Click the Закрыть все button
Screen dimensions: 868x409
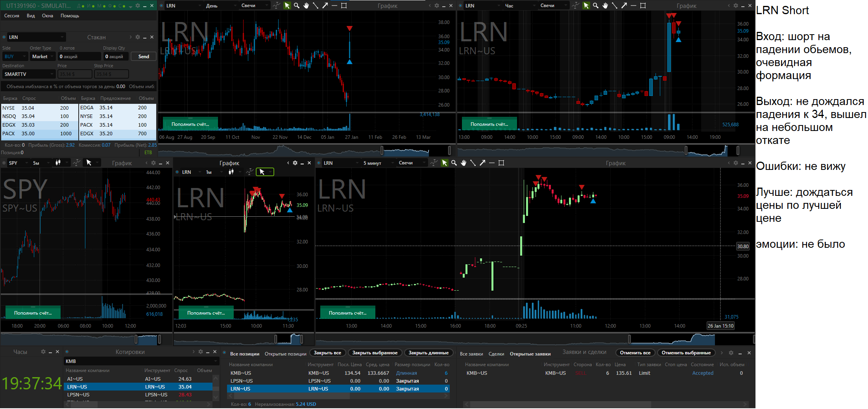click(x=327, y=353)
